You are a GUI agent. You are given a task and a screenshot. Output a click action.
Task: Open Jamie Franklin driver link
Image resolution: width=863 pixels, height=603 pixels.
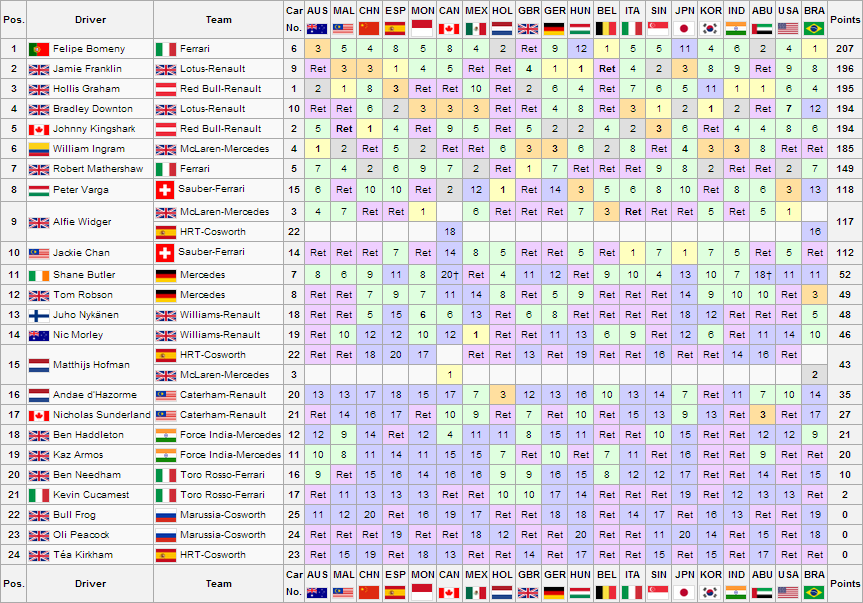[87, 69]
